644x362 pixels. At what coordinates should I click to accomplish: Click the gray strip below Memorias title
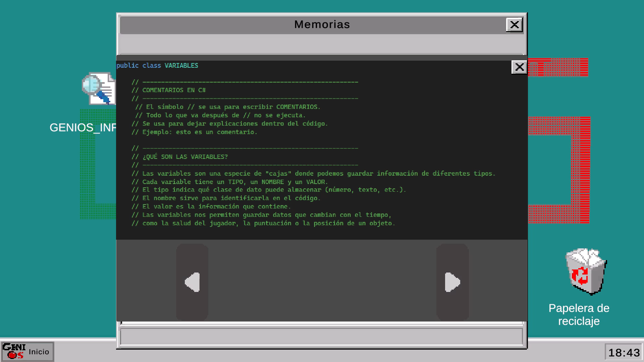(321, 44)
